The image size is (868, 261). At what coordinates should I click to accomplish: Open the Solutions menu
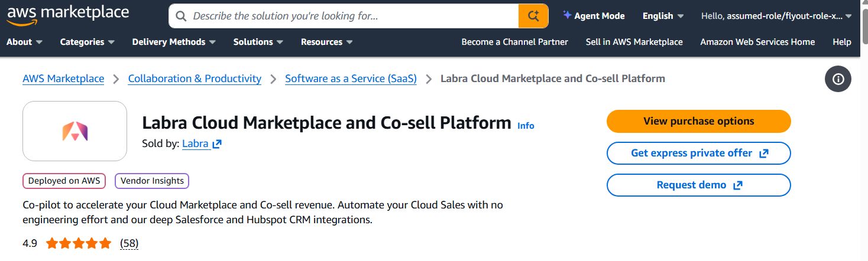pos(258,42)
